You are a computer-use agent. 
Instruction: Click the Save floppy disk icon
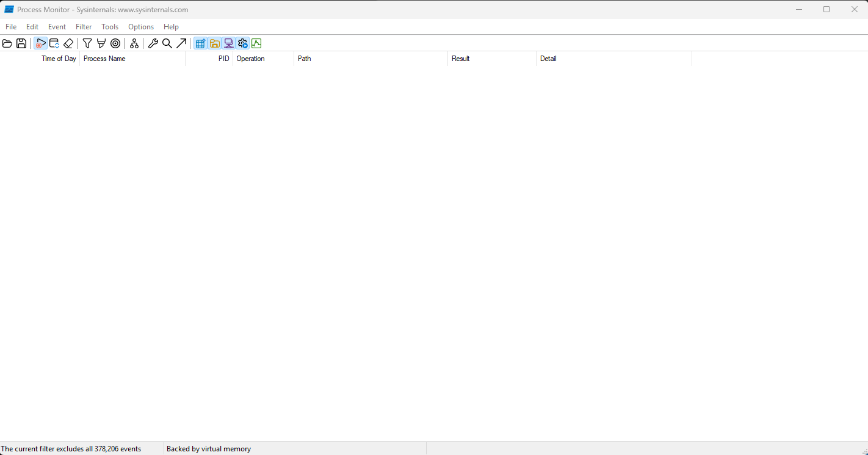(x=21, y=43)
